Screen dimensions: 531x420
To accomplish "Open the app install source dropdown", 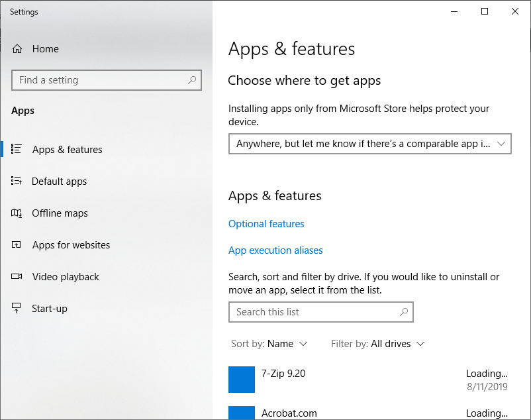I will 370,144.
